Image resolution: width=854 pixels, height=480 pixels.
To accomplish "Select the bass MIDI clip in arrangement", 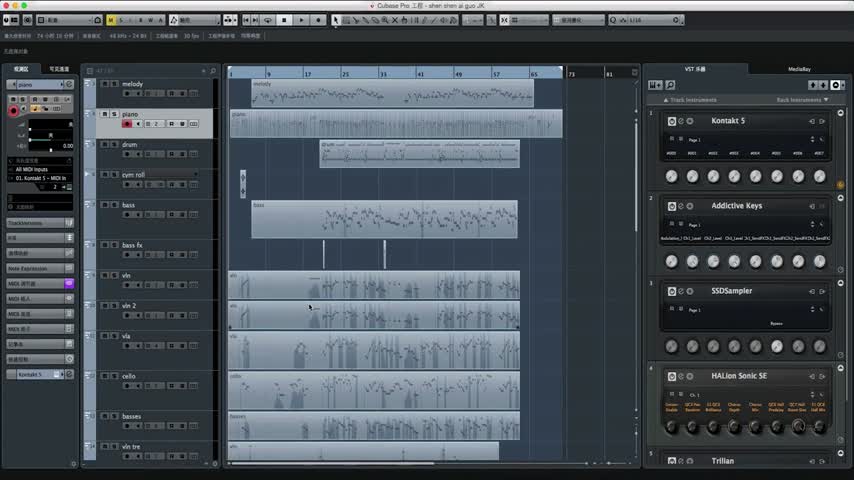I will click(384, 219).
